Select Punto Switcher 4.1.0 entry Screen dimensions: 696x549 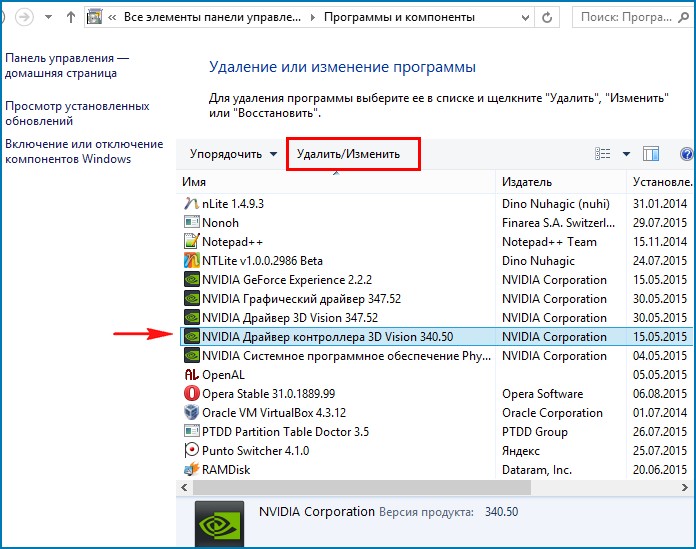(255, 450)
